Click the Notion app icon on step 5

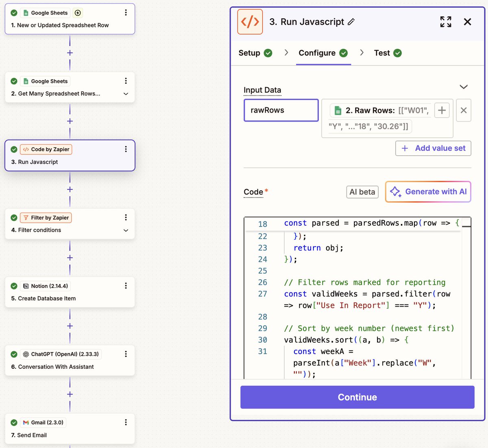pos(26,286)
